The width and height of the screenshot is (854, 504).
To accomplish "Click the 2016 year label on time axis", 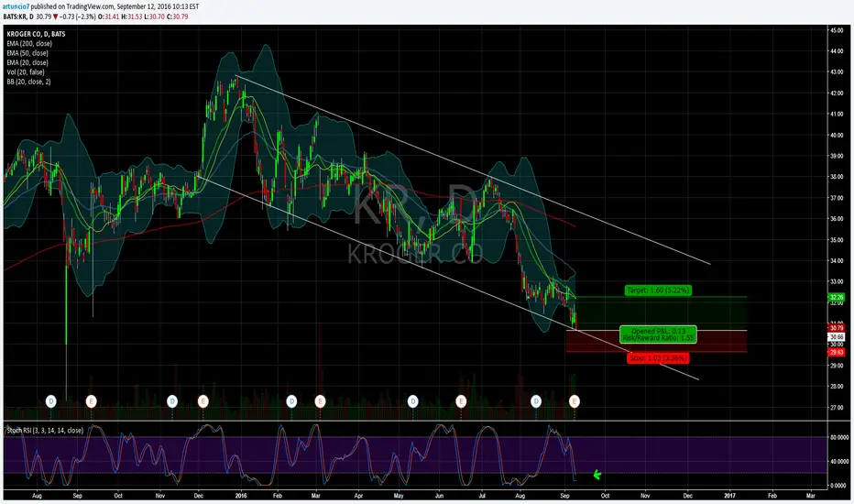I will (241, 496).
